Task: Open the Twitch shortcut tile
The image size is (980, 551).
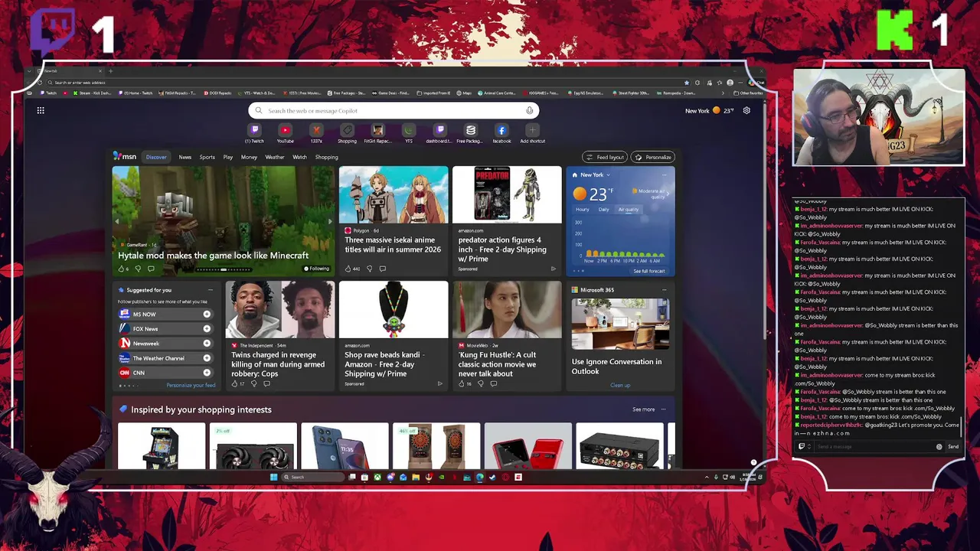Action: (x=254, y=133)
